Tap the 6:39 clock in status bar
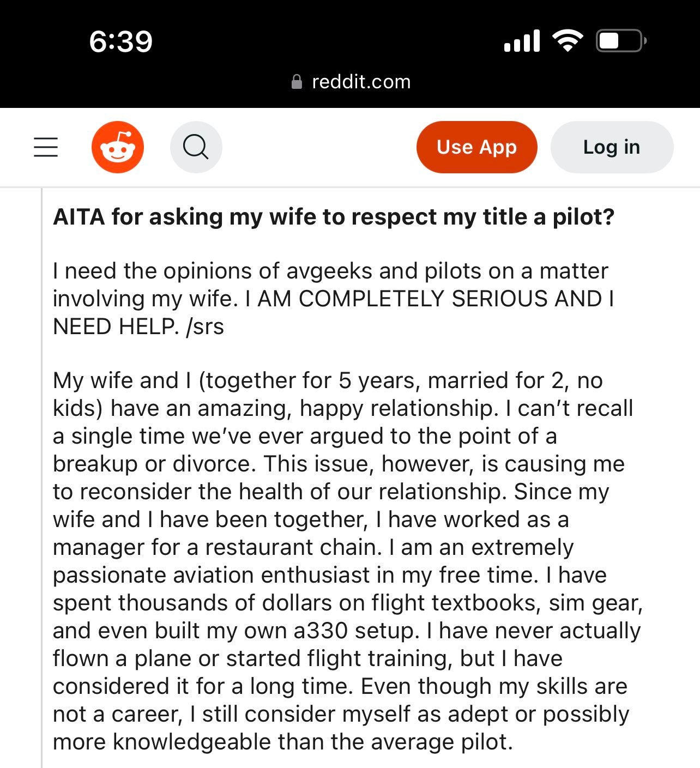The image size is (700, 768). click(x=120, y=41)
